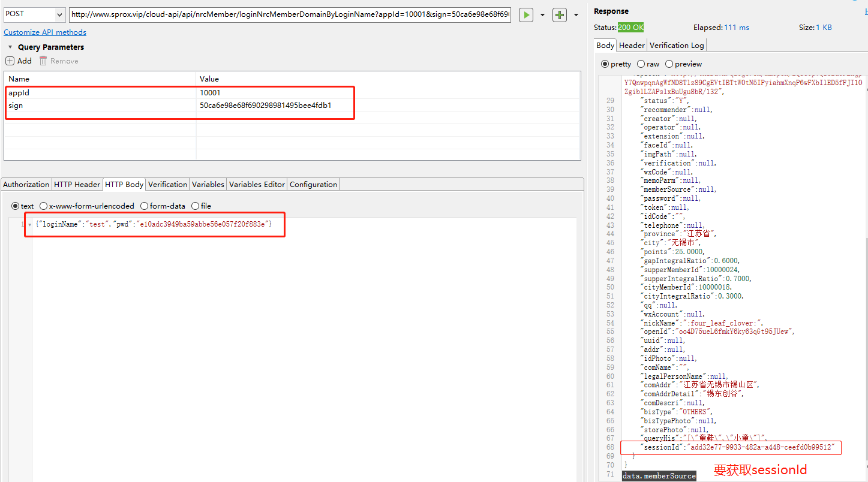Show the response Header tab
The height and width of the screenshot is (482, 868).
tap(632, 45)
